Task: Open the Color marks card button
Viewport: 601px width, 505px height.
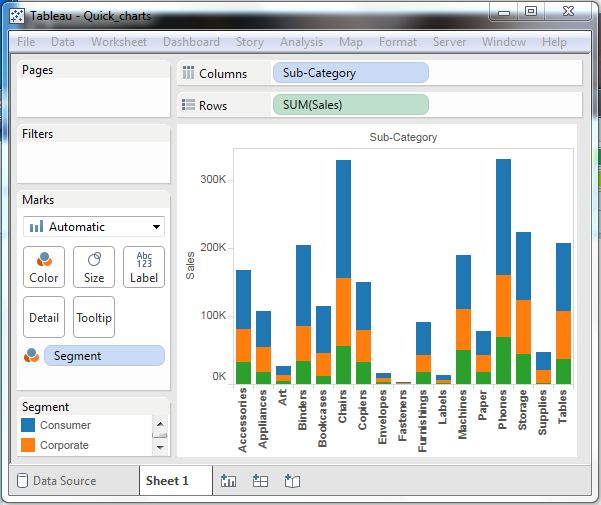Action: tap(43, 267)
